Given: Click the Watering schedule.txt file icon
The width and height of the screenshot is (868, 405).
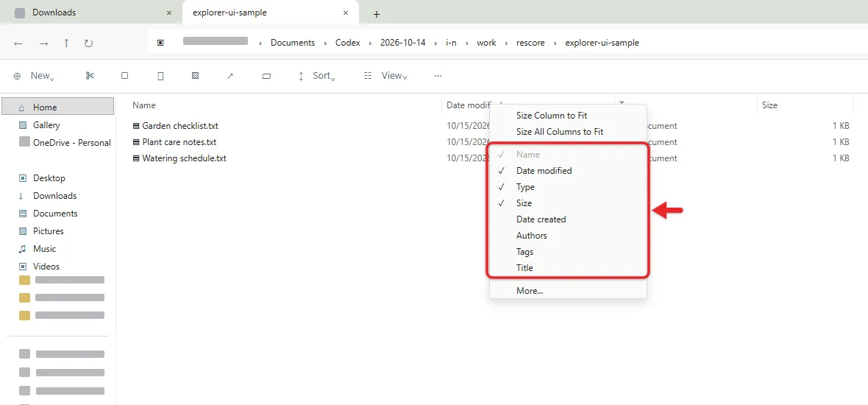Looking at the screenshot, I should (136, 158).
